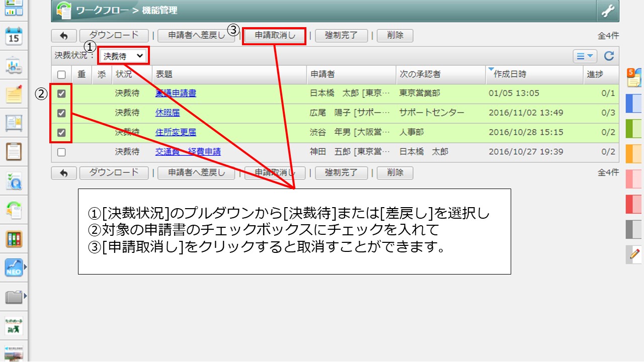Image resolution: width=644 pixels, height=362 pixels.
Task: Open the yellow pinned memo sidebar icon
Action: point(14,94)
